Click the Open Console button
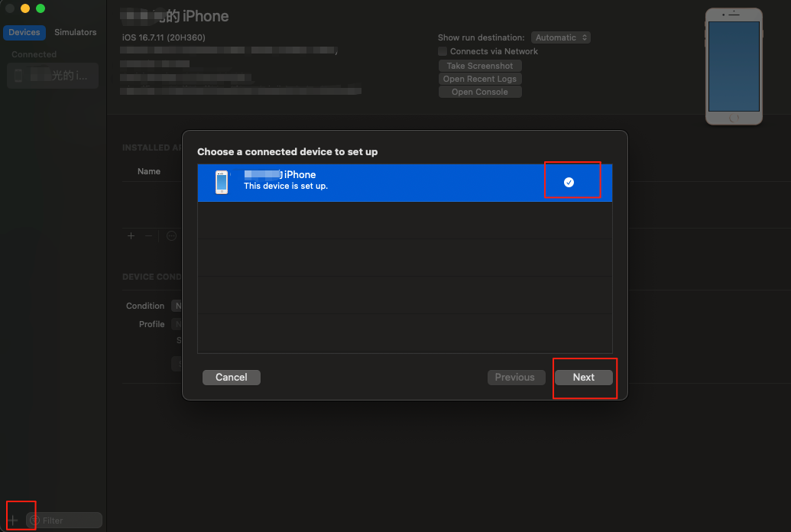791x532 pixels. [x=480, y=92]
